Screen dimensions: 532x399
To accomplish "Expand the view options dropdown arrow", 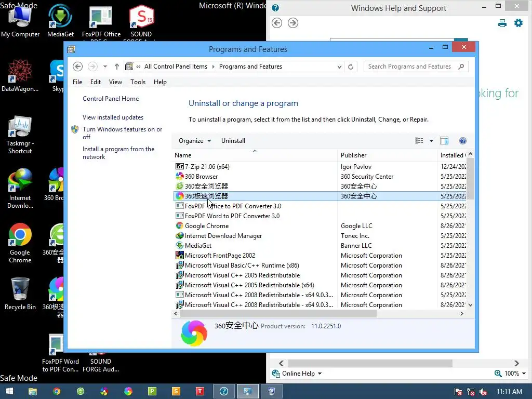I will coord(431,141).
